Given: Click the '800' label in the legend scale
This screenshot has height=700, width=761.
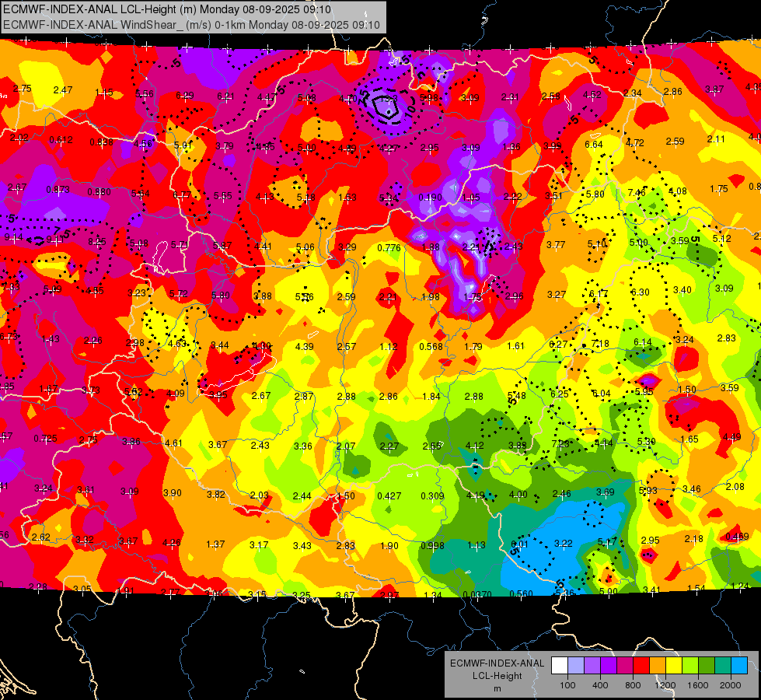Looking at the screenshot, I should pyautogui.click(x=633, y=685).
